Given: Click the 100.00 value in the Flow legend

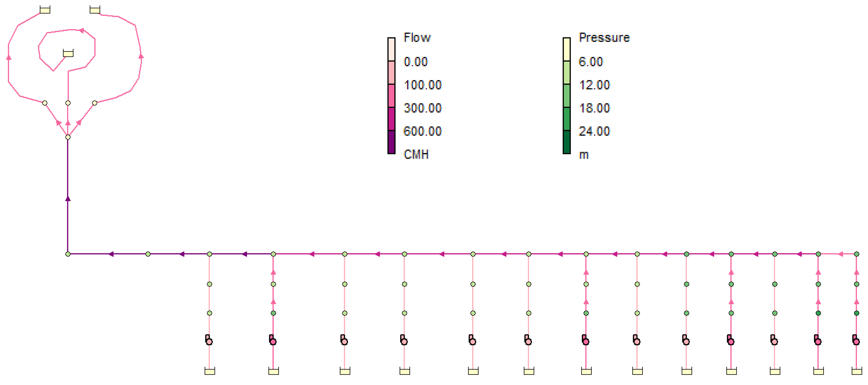Looking at the screenshot, I should point(422,85).
